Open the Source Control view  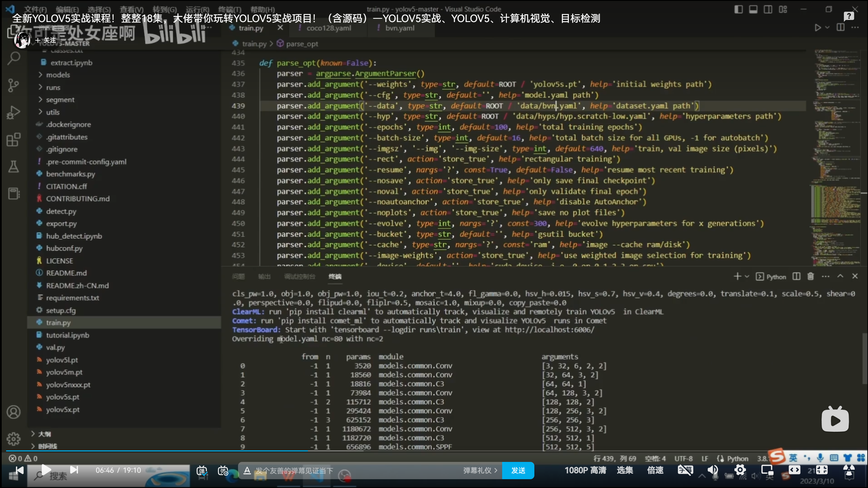pos(14,85)
